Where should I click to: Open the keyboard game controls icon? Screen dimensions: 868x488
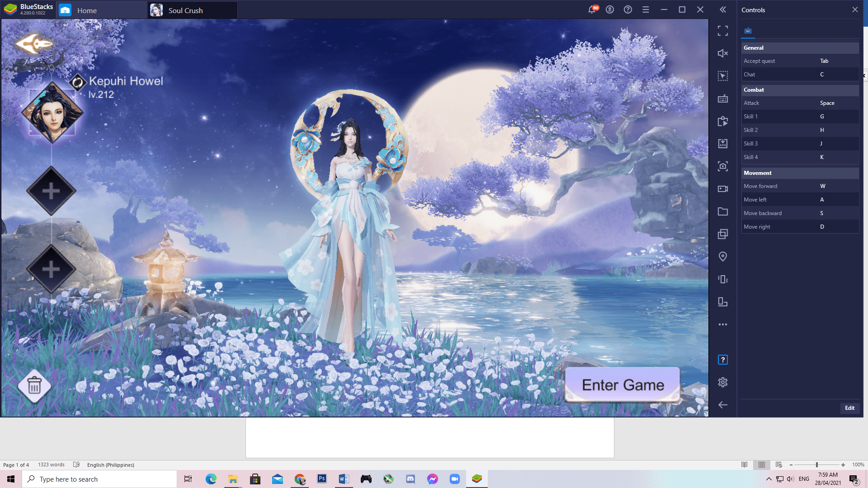click(x=723, y=99)
